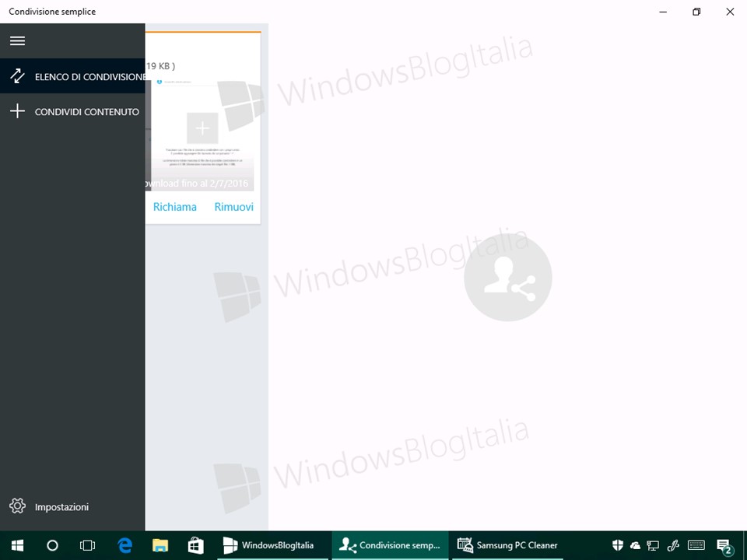
Task: Open the Windows Store taskbar icon
Action: (x=195, y=545)
